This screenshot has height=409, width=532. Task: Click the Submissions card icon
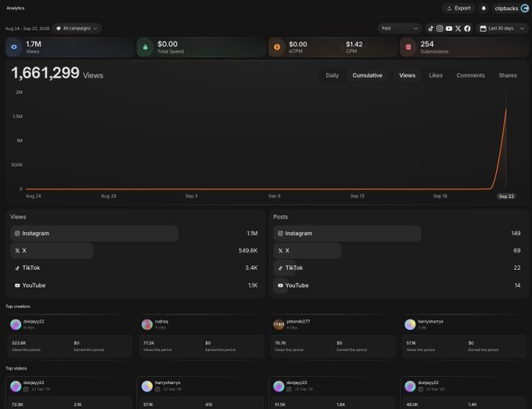point(408,47)
